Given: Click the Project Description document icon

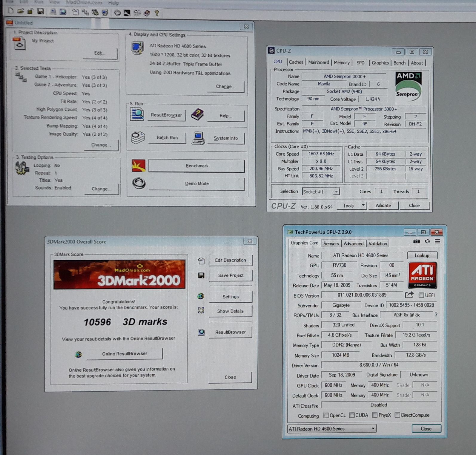Looking at the screenshot, I should pos(19,43).
